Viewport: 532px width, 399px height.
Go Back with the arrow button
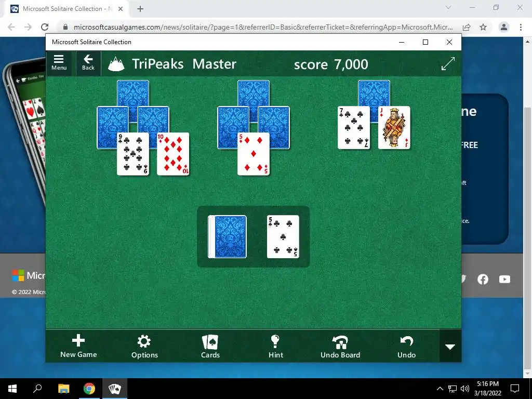(x=88, y=63)
